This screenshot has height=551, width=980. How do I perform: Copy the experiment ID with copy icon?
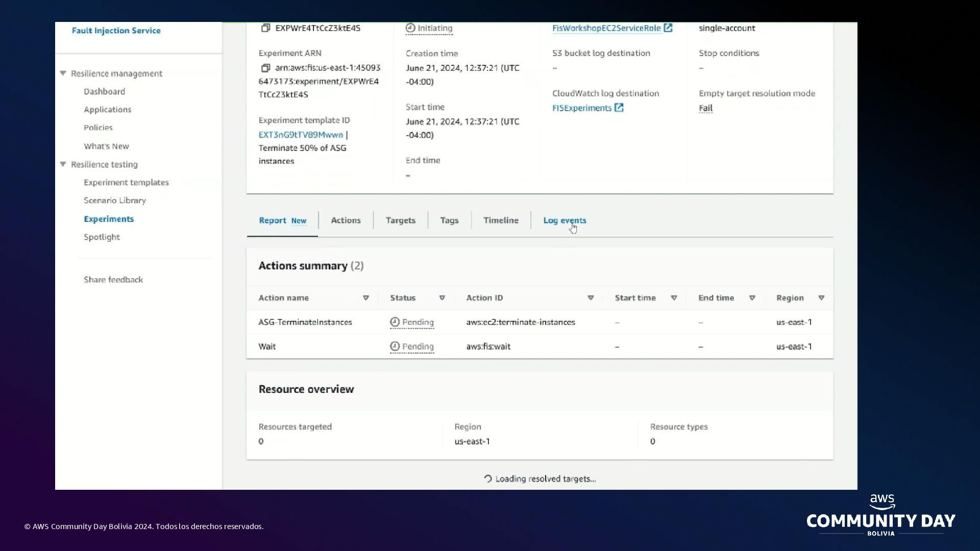(265, 28)
